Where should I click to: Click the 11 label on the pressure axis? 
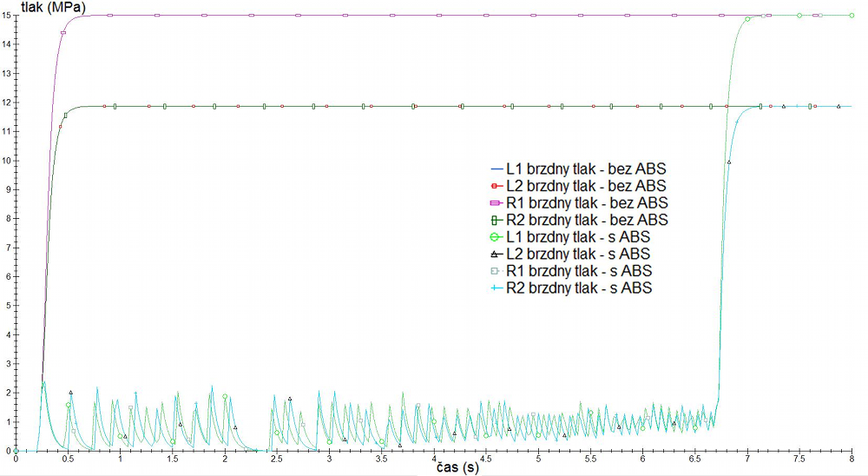(x=7, y=131)
